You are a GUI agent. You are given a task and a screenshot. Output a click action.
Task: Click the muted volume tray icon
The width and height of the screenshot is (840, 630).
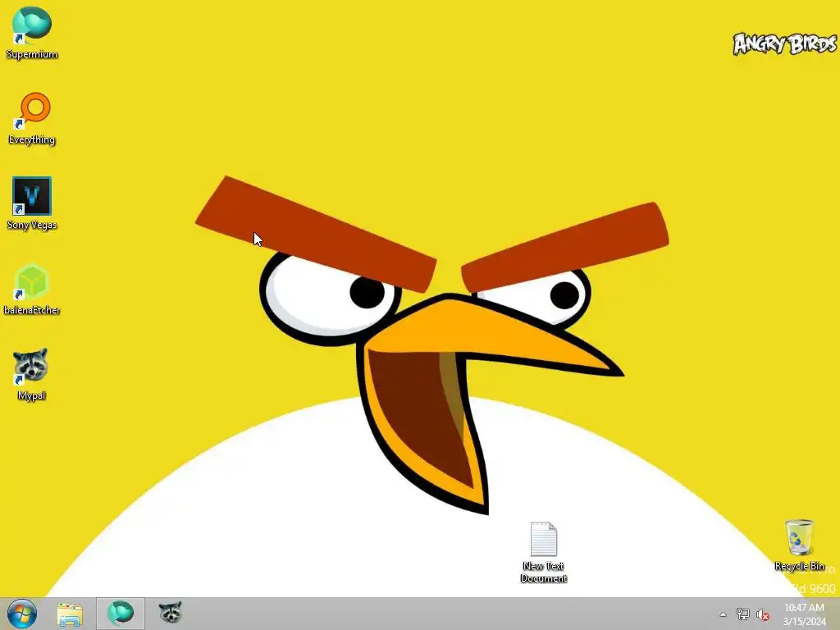click(x=763, y=614)
